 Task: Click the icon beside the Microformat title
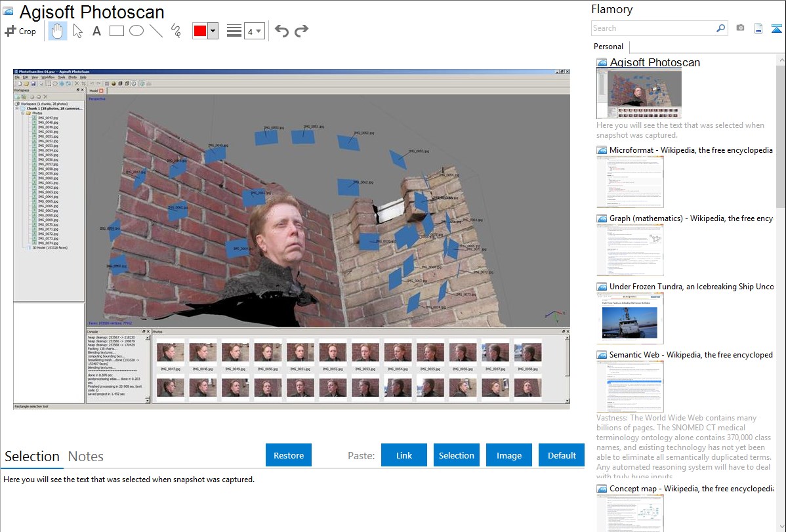click(x=602, y=150)
